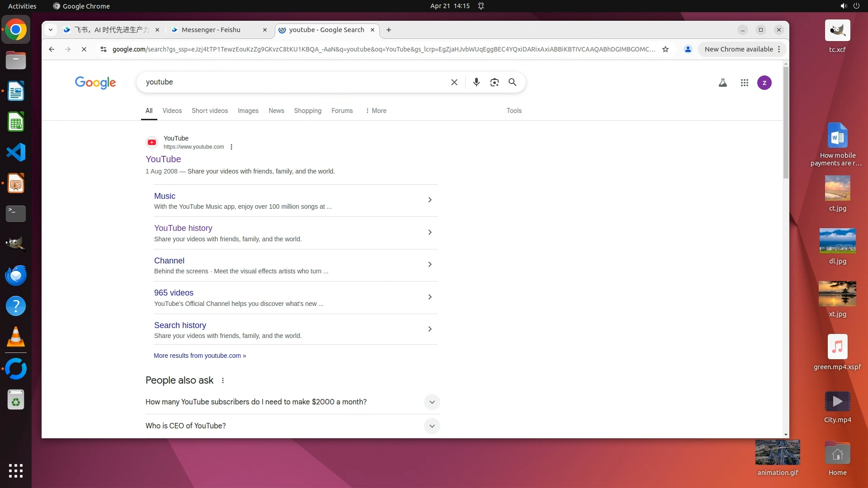The image size is (868, 488).
Task: Switch to the Messenger - Feishu tab
Action: (x=211, y=30)
